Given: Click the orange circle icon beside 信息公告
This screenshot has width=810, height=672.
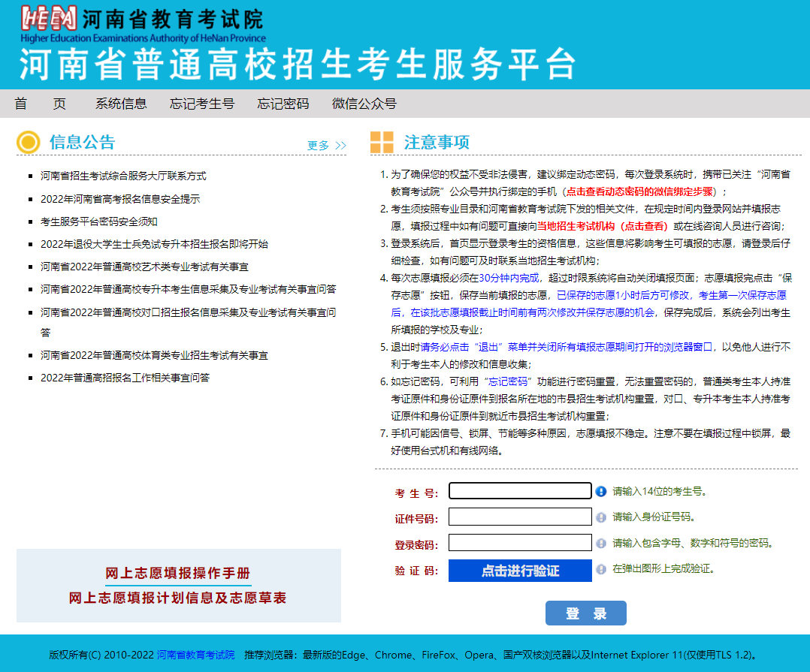Looking at the screenshot, I should coord(29,142).
